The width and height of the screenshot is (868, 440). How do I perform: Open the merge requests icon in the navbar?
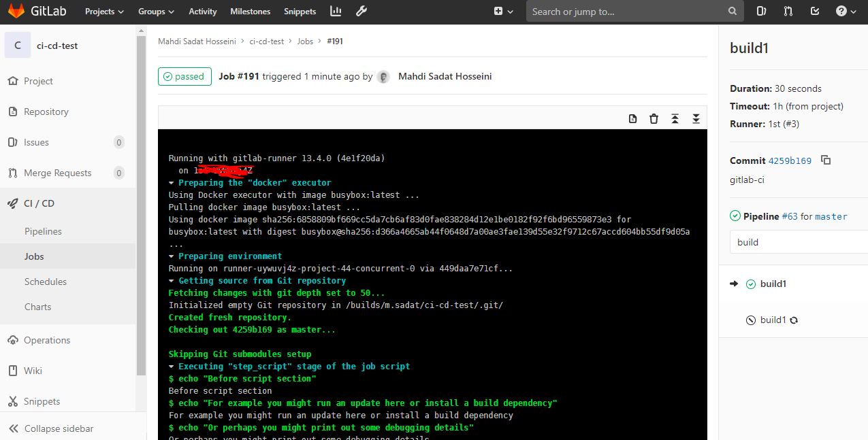point(788,12)
